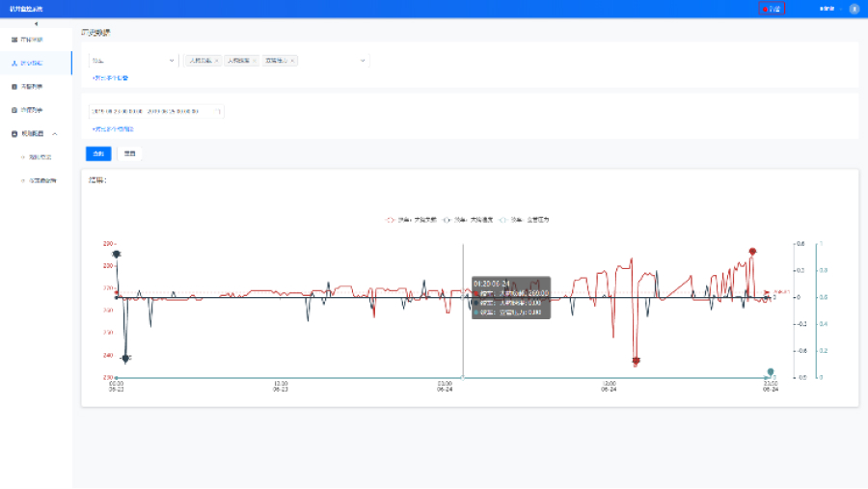Remove the first selected tag via its x
The height and width of the screenshot is (489, 868).
[216, 61]
